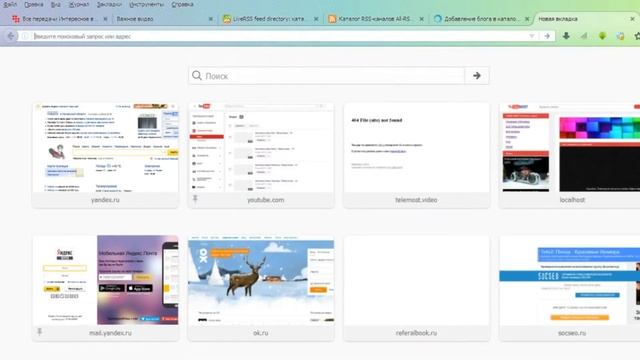Open the Downloads arrow icon in toolbar
Image resolution: width=640 pixels, height=360 pixels.
tap(566, 36)
